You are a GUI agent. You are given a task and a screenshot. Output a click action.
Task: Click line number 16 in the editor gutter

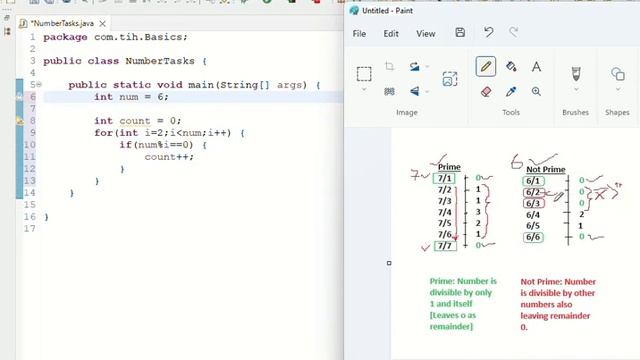29,217
